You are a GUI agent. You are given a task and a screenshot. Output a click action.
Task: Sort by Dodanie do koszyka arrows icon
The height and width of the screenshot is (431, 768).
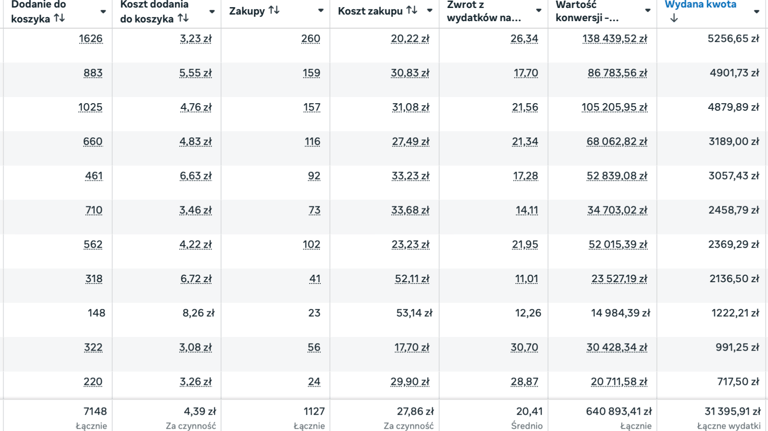click(x=59, y=18)
